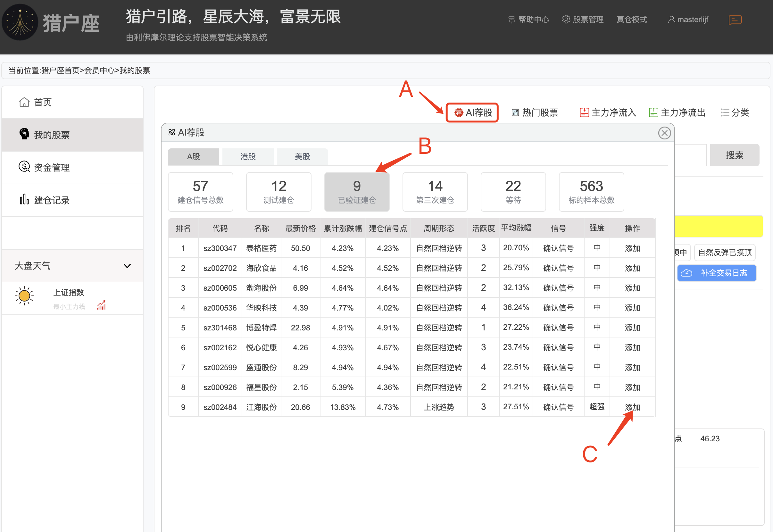The width and height of the screenshot is (773, 532).
Task: Click the red chart icon beside 最小主力线
Action: [x=101, y=305]
